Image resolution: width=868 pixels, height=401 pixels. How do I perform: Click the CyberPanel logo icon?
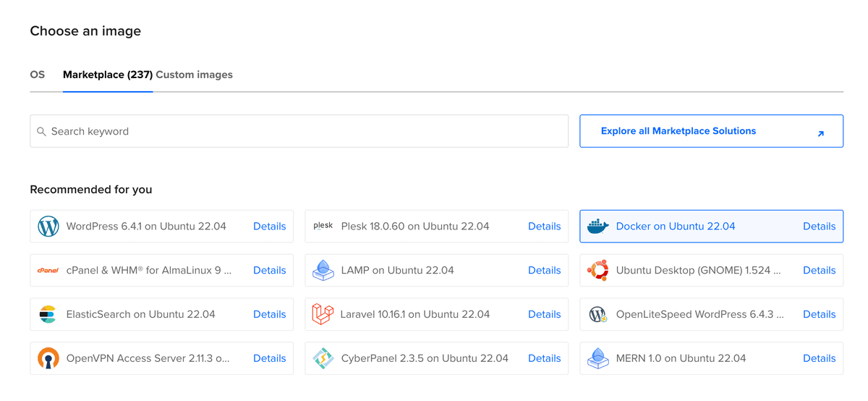pyautogui.click(x=323, y=358)
